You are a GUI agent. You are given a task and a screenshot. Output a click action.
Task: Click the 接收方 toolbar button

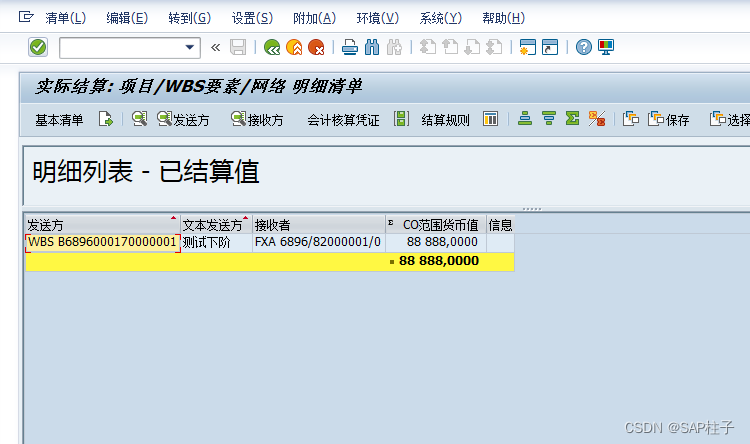[x=257, y=119]
